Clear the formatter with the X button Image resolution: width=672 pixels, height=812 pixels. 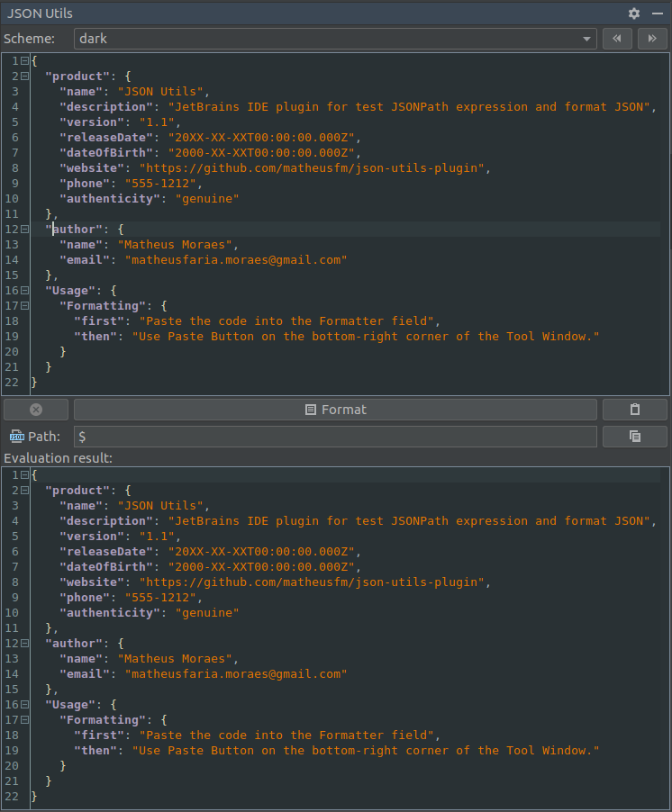tap(36, 410)
